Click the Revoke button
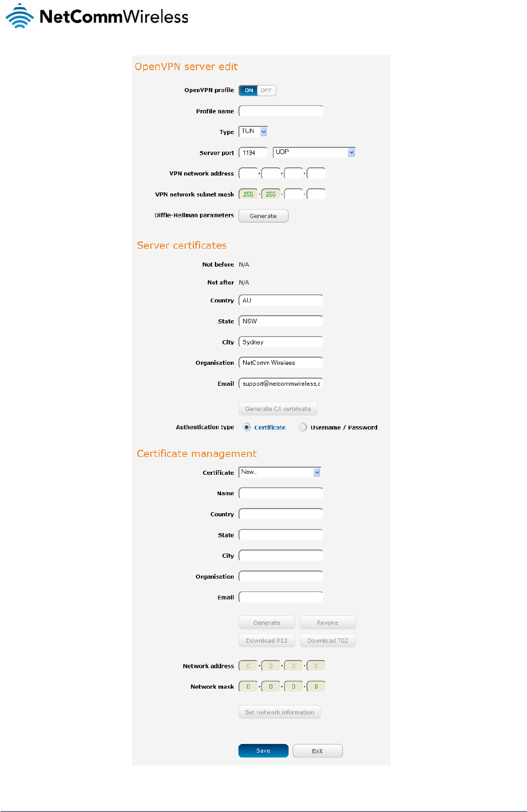Screen dimensions: 527x812 [x=327, y=623]
